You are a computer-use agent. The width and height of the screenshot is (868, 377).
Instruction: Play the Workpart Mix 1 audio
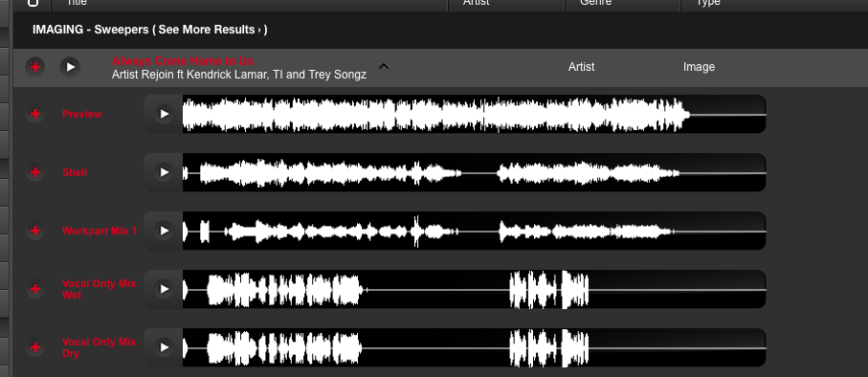click(164, 231)
